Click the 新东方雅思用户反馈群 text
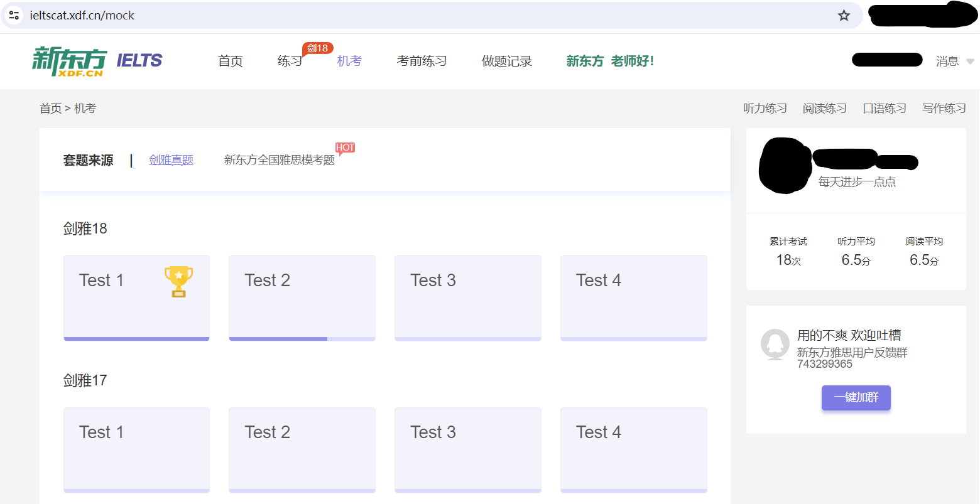This screenshot has width=980, height=504. pyautogui.click(x=852, y=353)
